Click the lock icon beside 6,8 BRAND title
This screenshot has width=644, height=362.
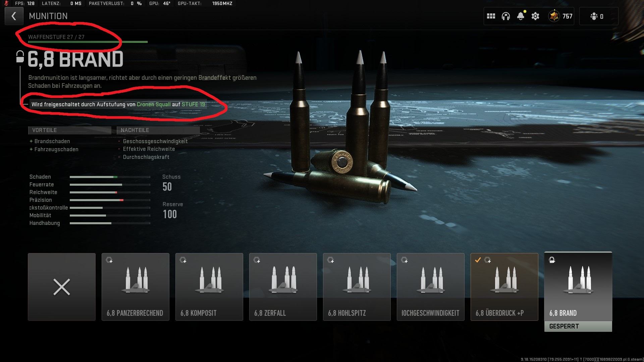(x=20, y=57)
